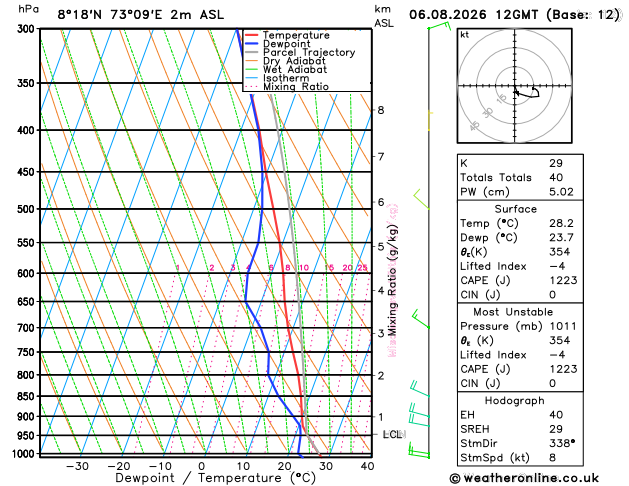Click the 1000 pressure level label
This screenshot has height=486, width=629.
coord(25,454)
